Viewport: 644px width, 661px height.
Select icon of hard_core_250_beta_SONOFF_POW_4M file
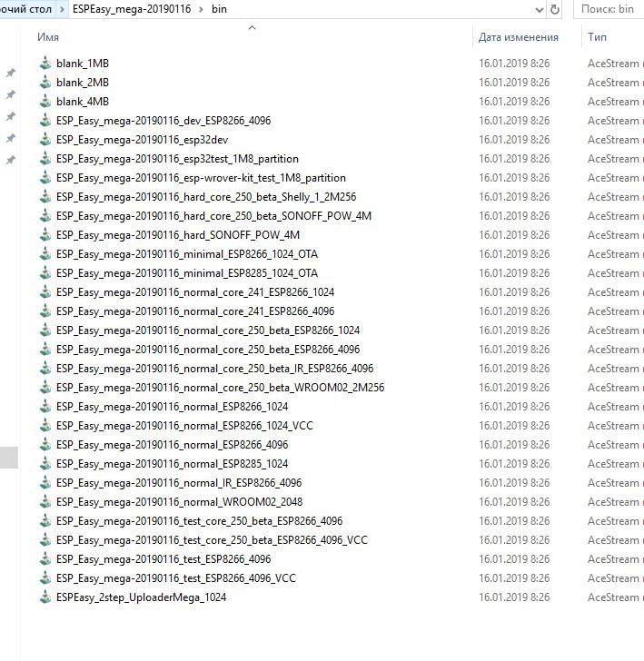(x=45, y=216)
